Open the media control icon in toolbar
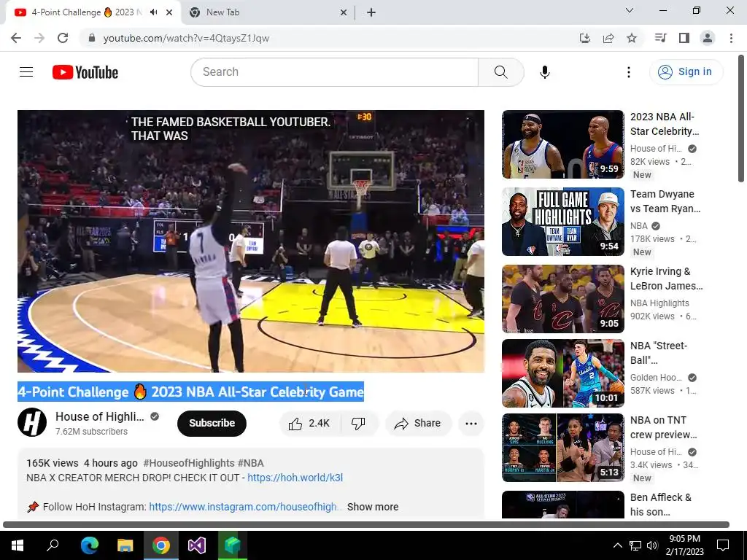747x560 pixels. point(660,38)
